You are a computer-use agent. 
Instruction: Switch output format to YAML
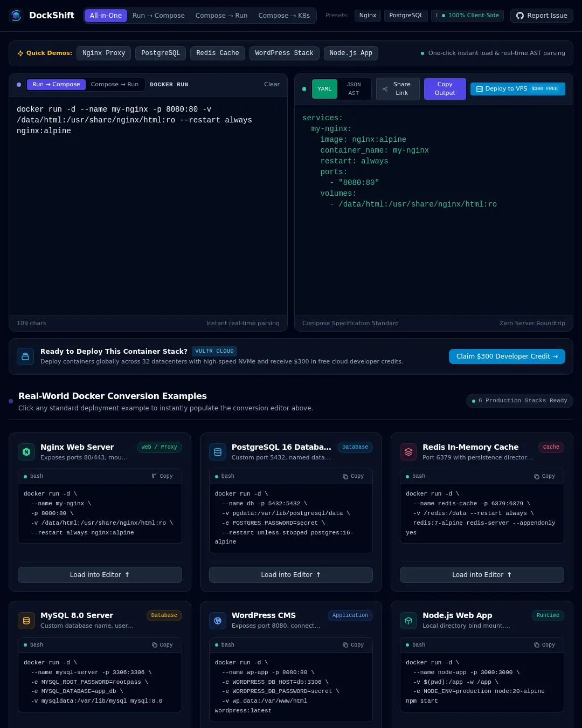coord(324,89)
